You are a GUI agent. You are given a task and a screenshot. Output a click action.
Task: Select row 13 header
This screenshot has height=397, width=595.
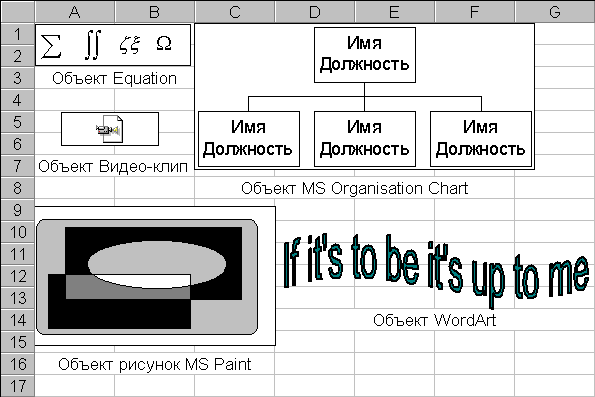tap(17, 298)
